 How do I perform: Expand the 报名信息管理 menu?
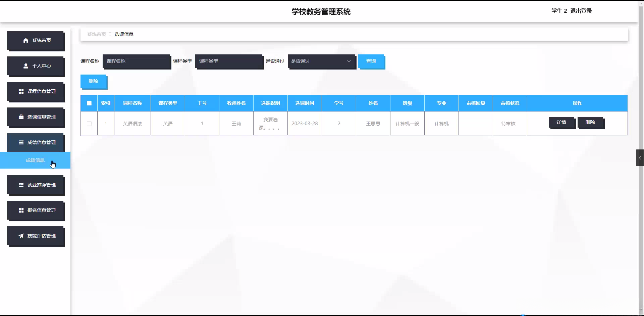(x=35, y=210)
